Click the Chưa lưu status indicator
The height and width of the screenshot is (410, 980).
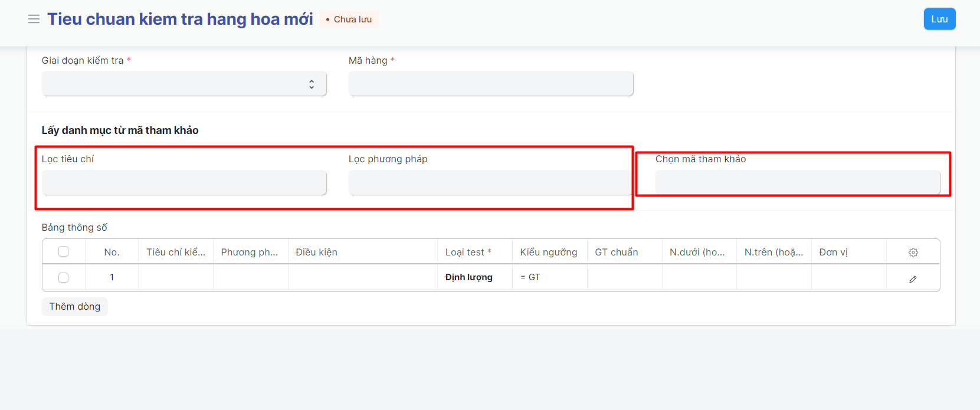pos(349,19)
